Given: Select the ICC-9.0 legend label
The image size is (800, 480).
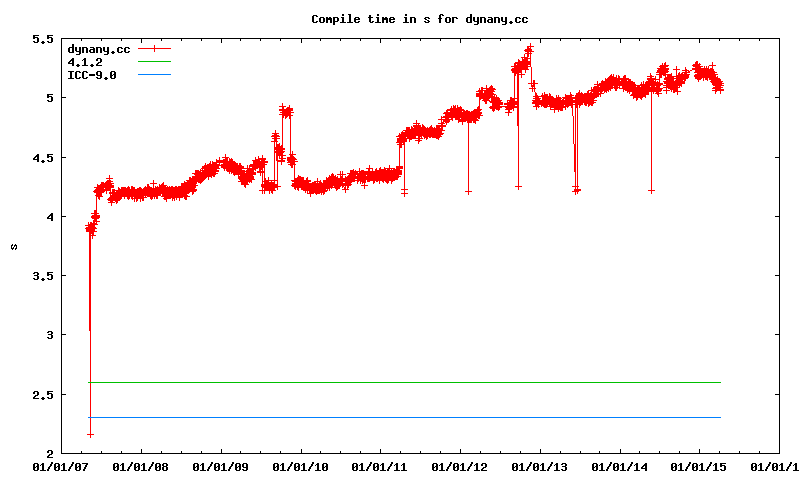Looking at the screenshot, I should pyautogui.click(x=91, y=75).
